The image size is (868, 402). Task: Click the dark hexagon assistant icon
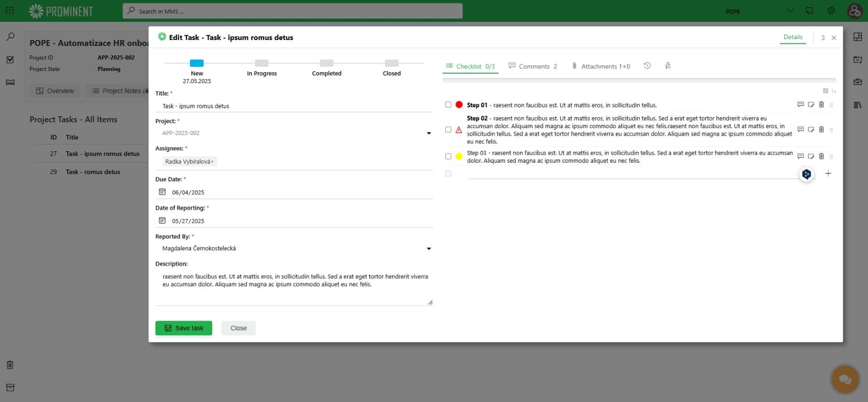click(x=807, y=174)
